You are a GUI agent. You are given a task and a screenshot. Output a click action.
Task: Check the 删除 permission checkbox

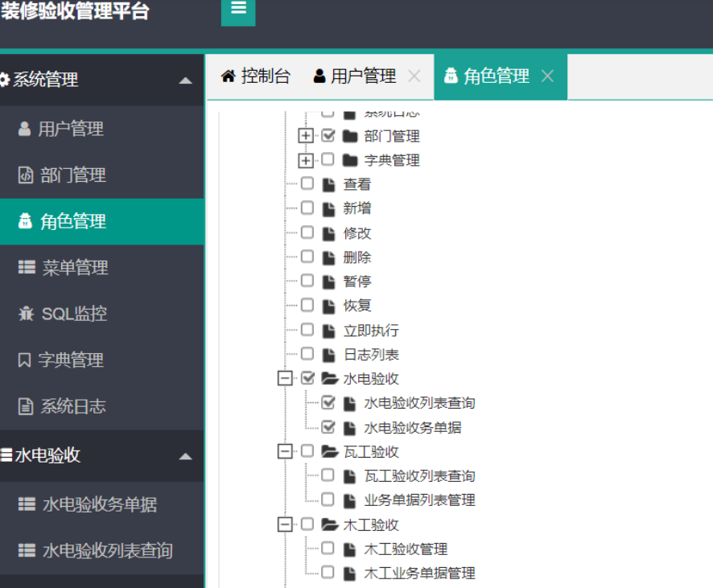tap(307, 257)
